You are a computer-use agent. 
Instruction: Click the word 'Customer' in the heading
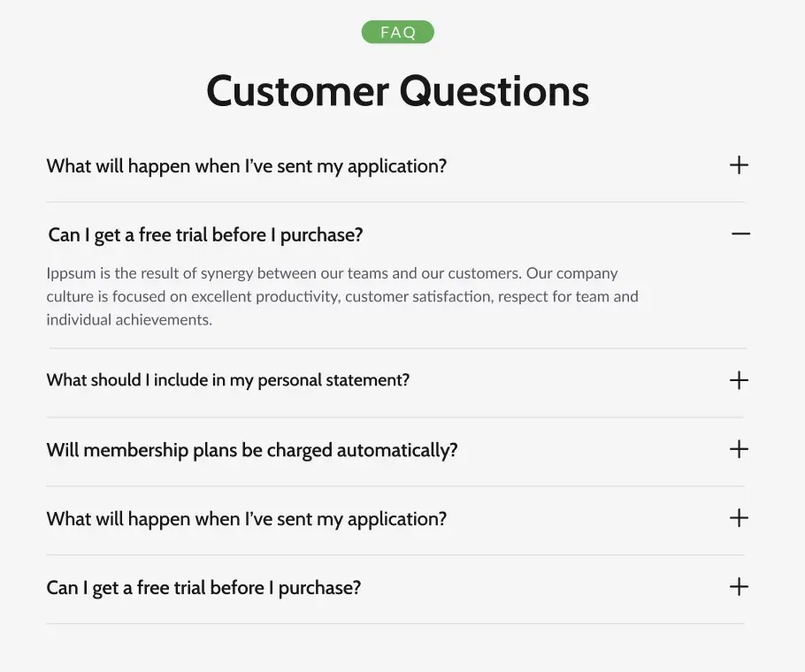(x=297, y=91)
